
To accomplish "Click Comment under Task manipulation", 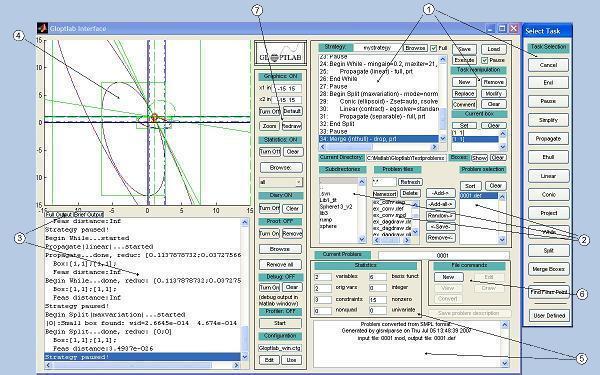I will click(464, 104).
